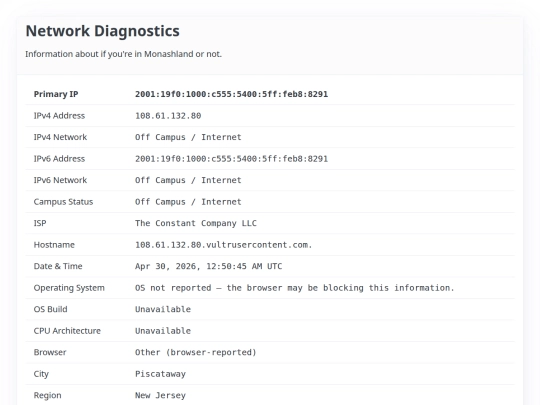
Task: Select Unavailable value in CPU Architecture row
Action: [163, 331]
